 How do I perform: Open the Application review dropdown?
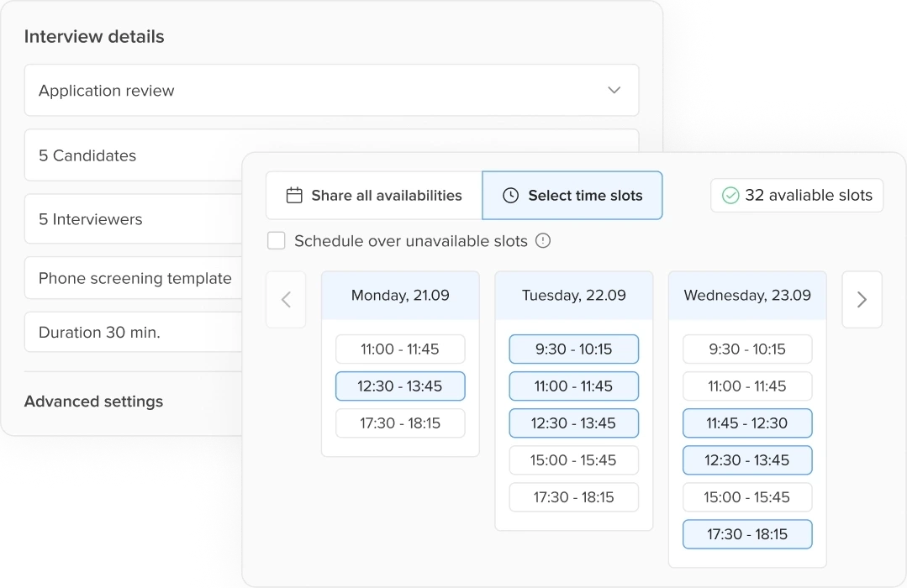click(x=331, y=91)
